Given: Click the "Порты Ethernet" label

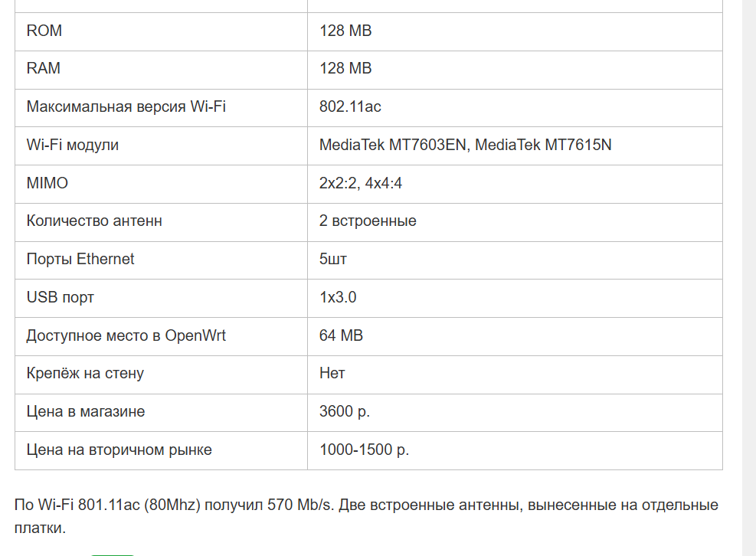Looking at the screenshot, I should click(80, 260).
